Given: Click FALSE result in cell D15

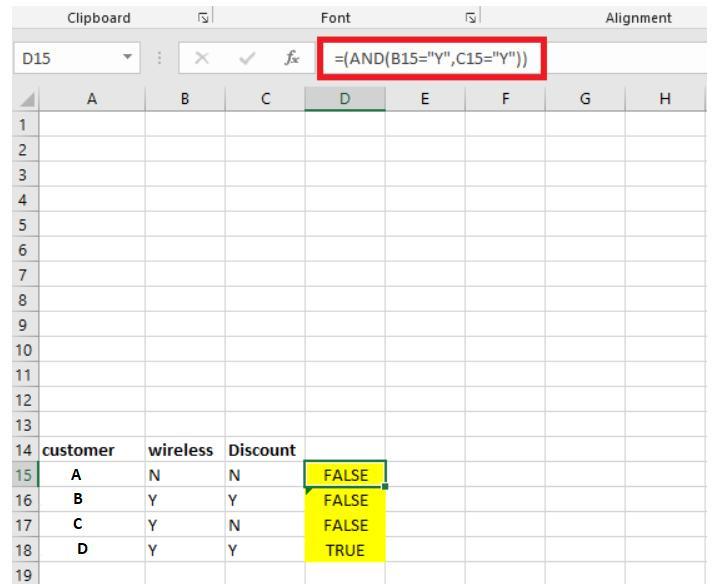Looking at the screenshot, I should [x=345, y=474].
